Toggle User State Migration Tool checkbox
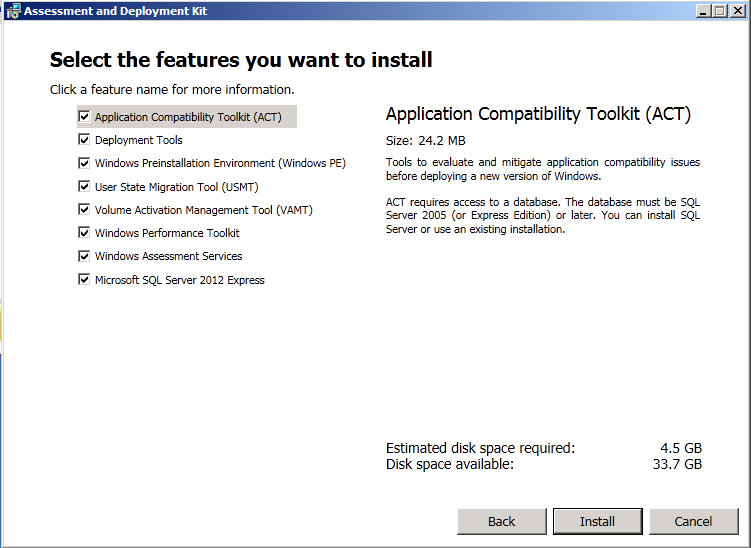Image resolution: width=751 pixels, height=548 pixels. 84,186
